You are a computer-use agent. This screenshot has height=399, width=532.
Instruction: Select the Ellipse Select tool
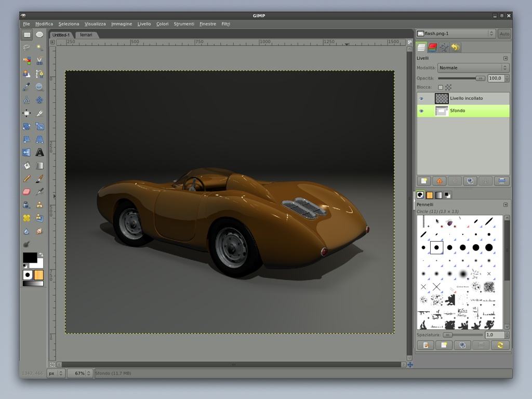(39, 35)
